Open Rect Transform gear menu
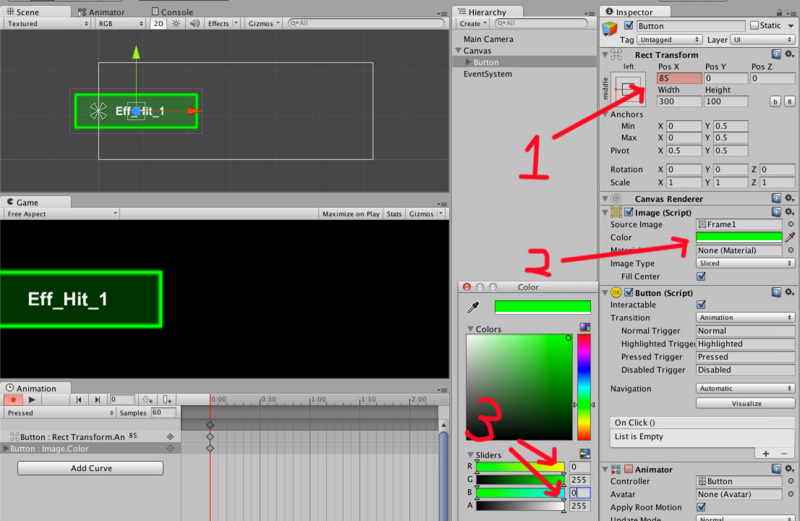This screenshot has width=800, height=521. tap(789, 54)
